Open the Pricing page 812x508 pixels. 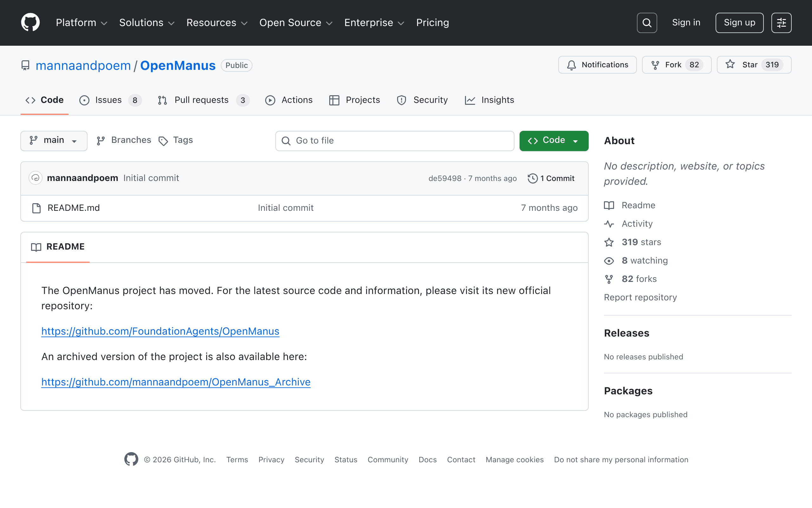tap(433, 23)
